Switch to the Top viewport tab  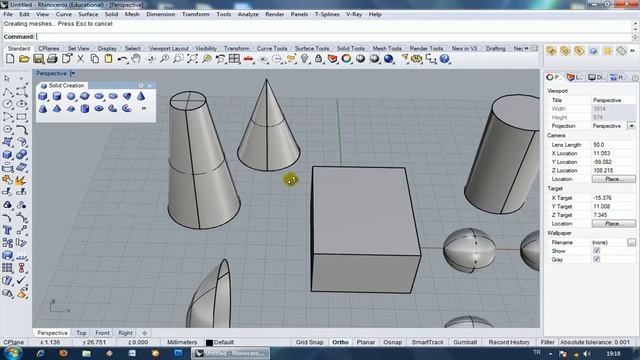(81, 333)
